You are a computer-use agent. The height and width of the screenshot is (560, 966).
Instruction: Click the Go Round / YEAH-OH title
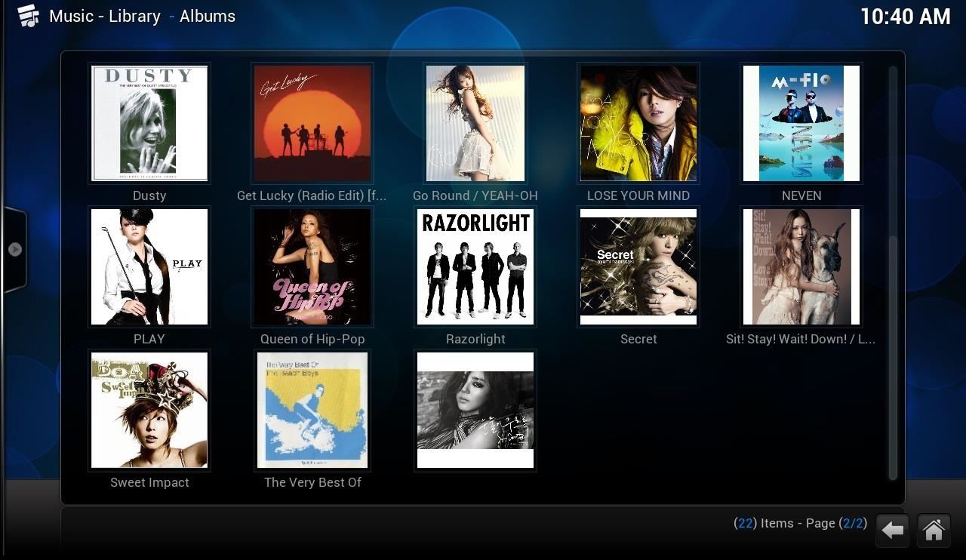click(x=475, y=195)
